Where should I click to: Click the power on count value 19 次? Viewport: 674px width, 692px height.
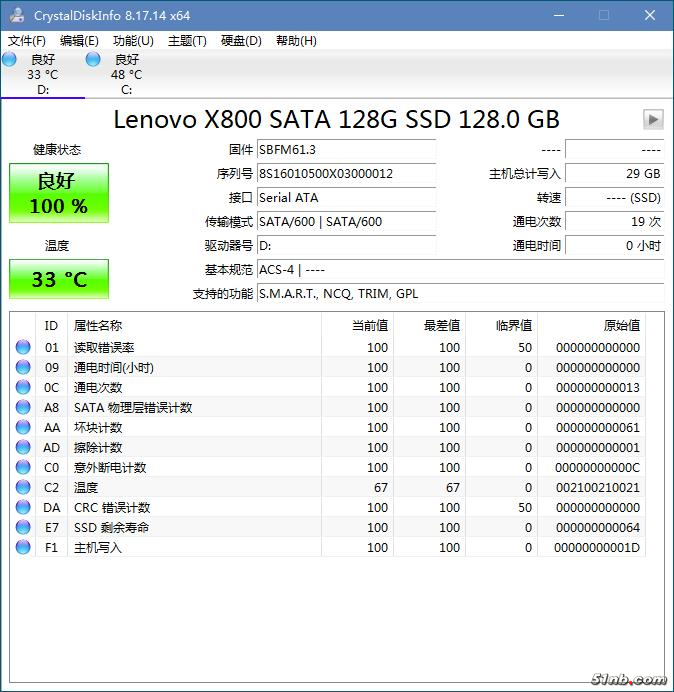tap(614, 222)
